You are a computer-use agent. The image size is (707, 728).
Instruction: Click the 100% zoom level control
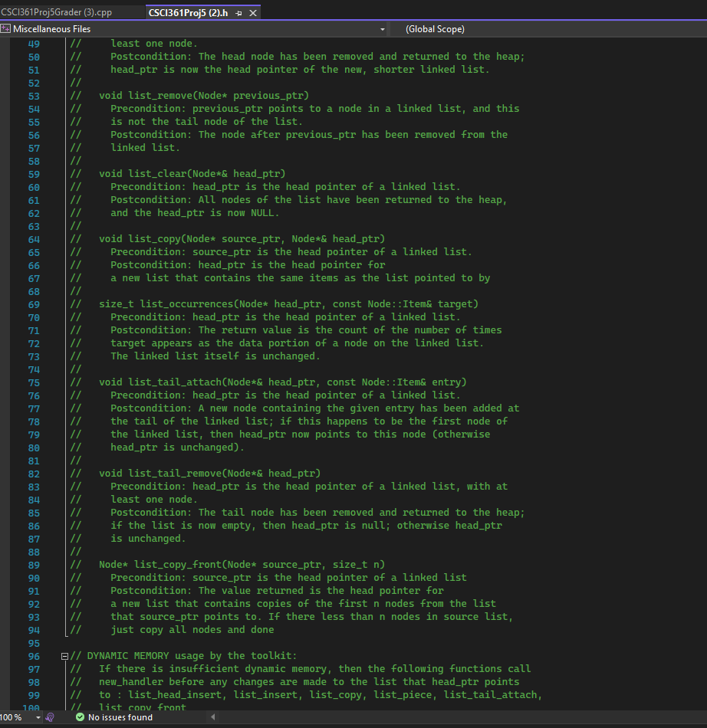coord(14,718)
